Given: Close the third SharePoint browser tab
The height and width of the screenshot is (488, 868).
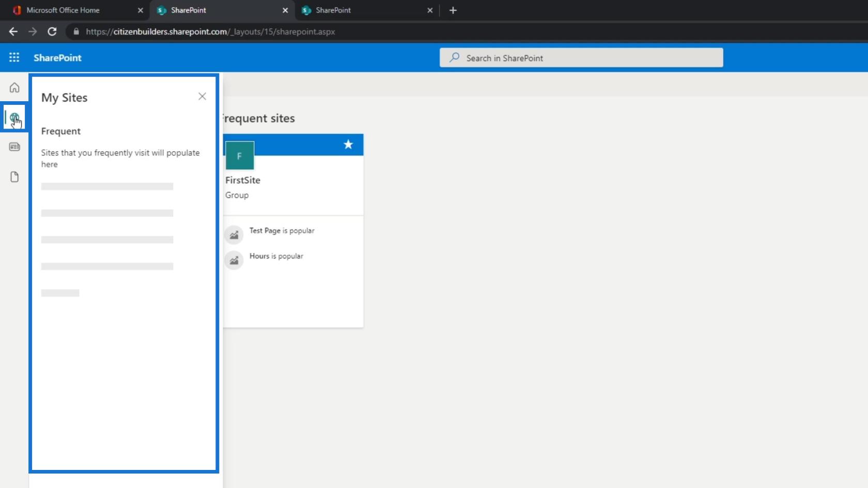Looking at the screenshot, I should click(x=430, y=10).
